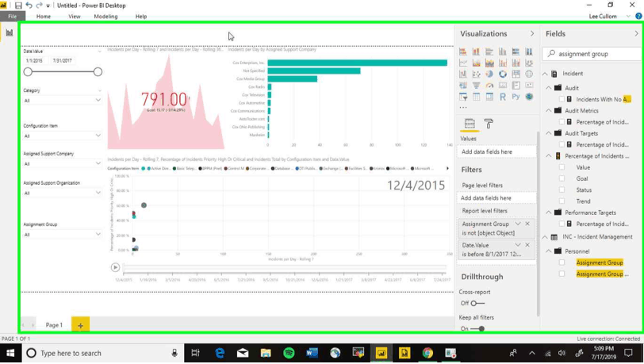Open the Configuration Item slicer dropdown
Screen dimensions: 644x364
tap(98, 135)
